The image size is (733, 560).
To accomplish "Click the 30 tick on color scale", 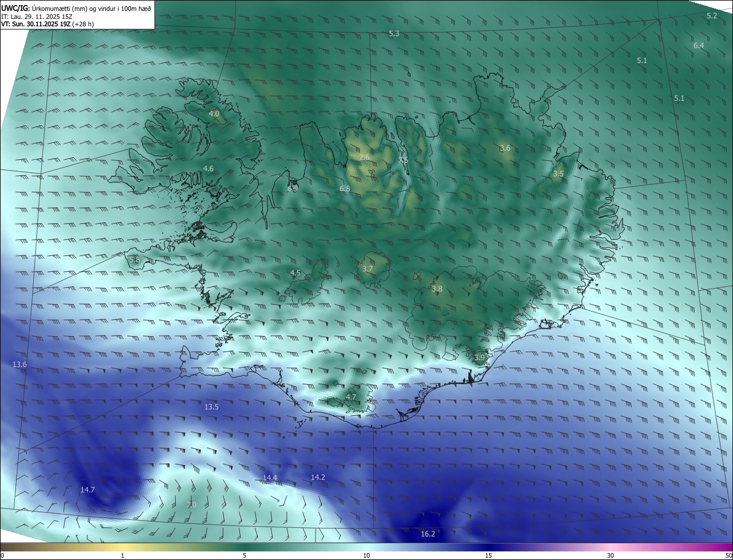I will [610, 555].
